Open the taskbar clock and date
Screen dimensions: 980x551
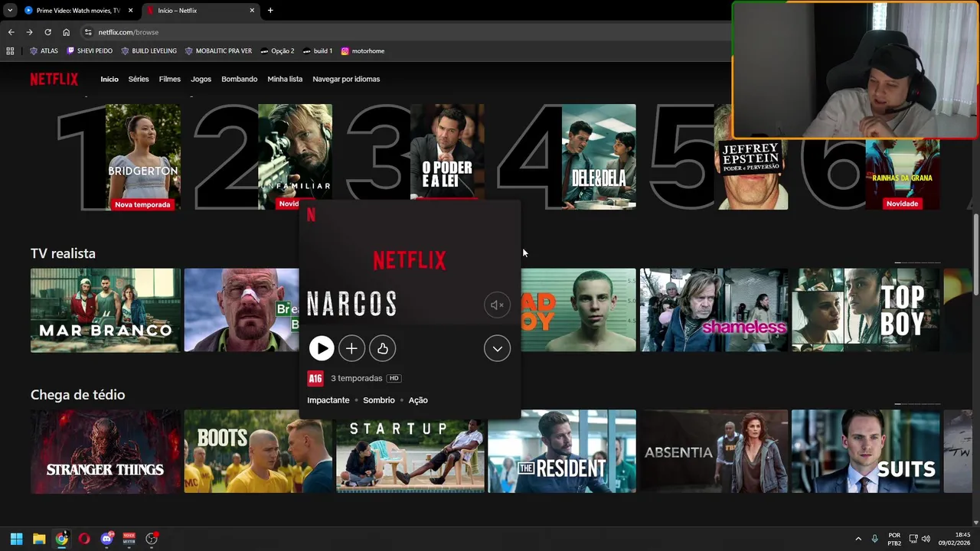coord(955,539)
